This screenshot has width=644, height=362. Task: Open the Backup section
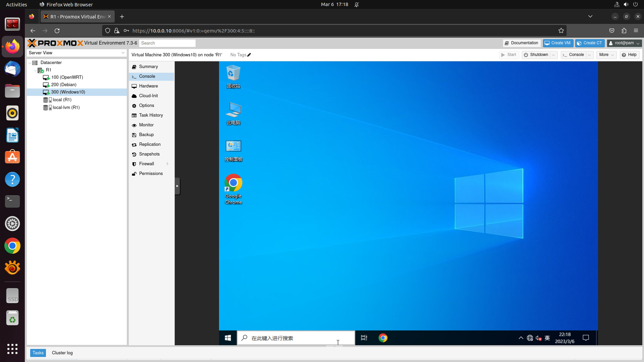click(151, 135)
